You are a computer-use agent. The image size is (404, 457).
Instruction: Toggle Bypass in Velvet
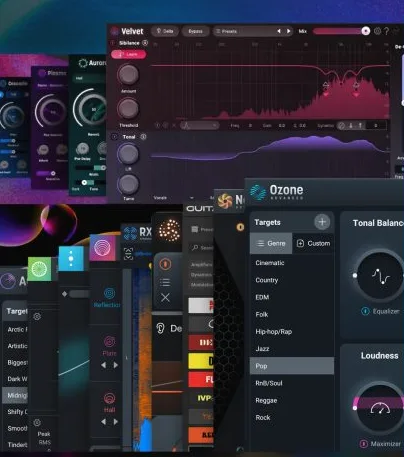coord(195,31)
